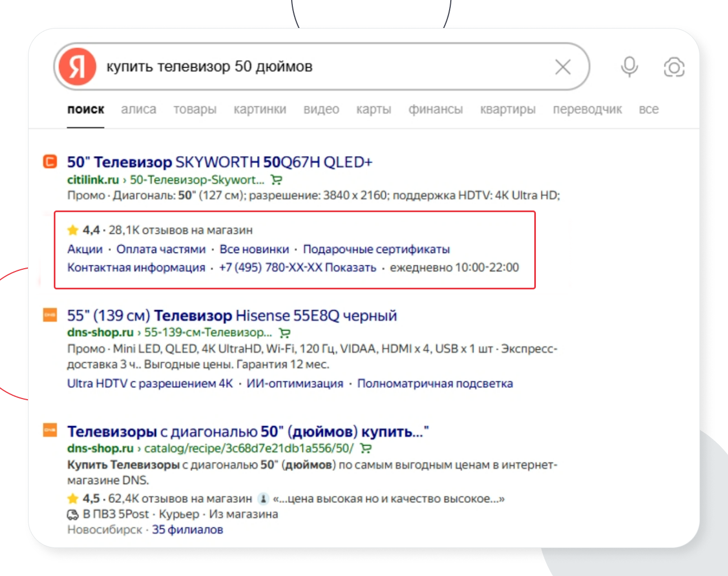This screenshot has width=728, height=576.
Task: Clear the search query with X icon
Action: [x=562, y=67]
